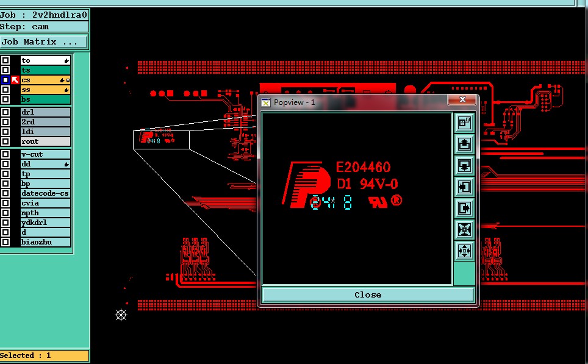Image resolution: width=588 pixels, height=364 pixels.
Task: Select the 'drl' layer name
Action: (45, 112)
